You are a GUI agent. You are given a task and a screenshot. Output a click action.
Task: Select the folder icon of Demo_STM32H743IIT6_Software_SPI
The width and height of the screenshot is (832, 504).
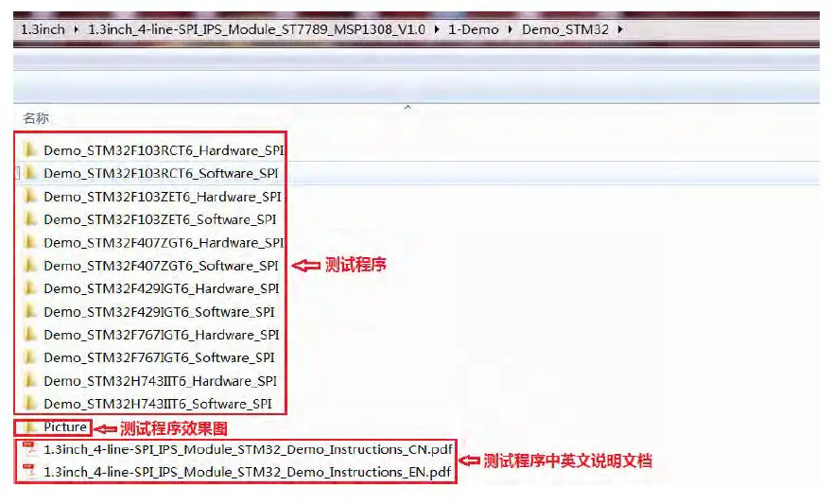pyautogui.click(x=30, y=404)
